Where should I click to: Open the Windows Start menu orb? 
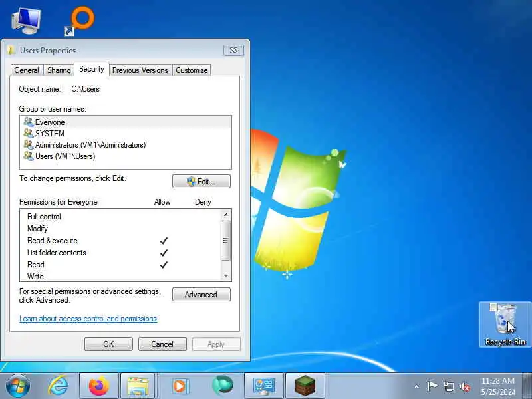tap(17, 386)
